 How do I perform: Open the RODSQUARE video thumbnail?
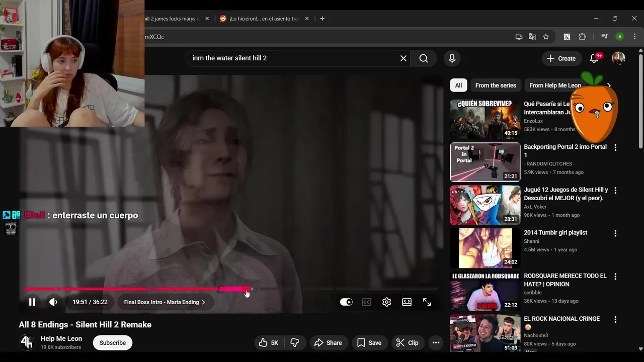click(x=485, y=291)
